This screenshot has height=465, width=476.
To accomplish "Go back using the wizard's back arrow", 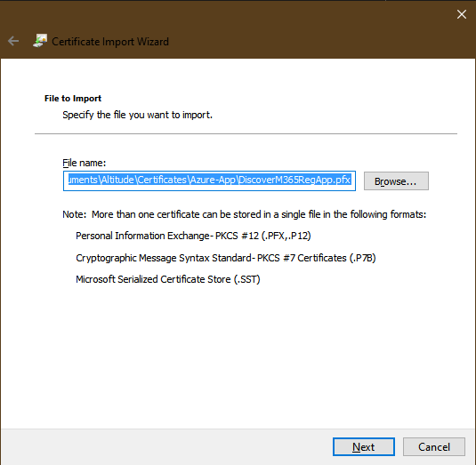I will [x=13, y=41].
